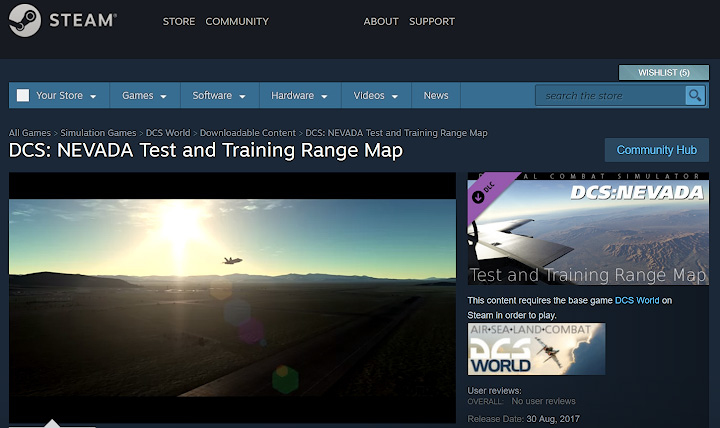
Task: Open the DCS World base game logo
Action: click(536, 349)
